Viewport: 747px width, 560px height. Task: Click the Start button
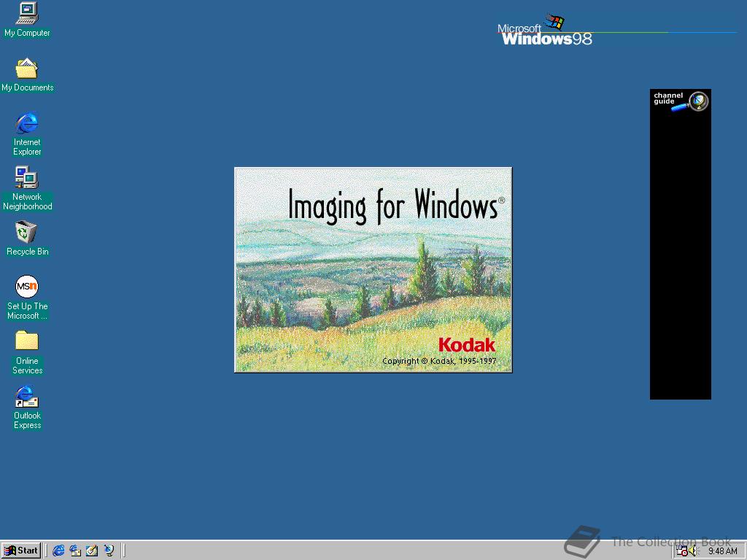[21, 551]
